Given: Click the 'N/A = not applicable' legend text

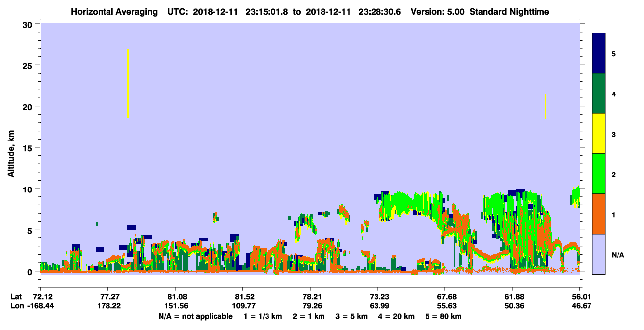Looking at the screenshot, I should pyautogui.click(x=196, y=316).
